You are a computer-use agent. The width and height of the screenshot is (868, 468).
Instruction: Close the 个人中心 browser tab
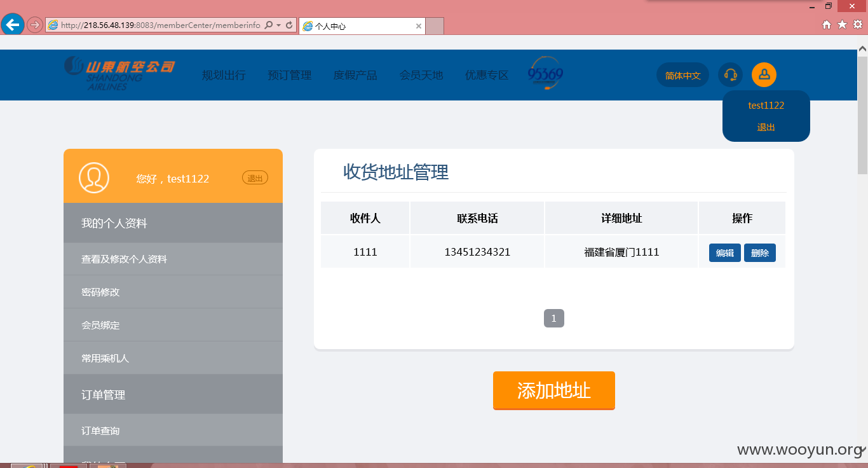419,26
